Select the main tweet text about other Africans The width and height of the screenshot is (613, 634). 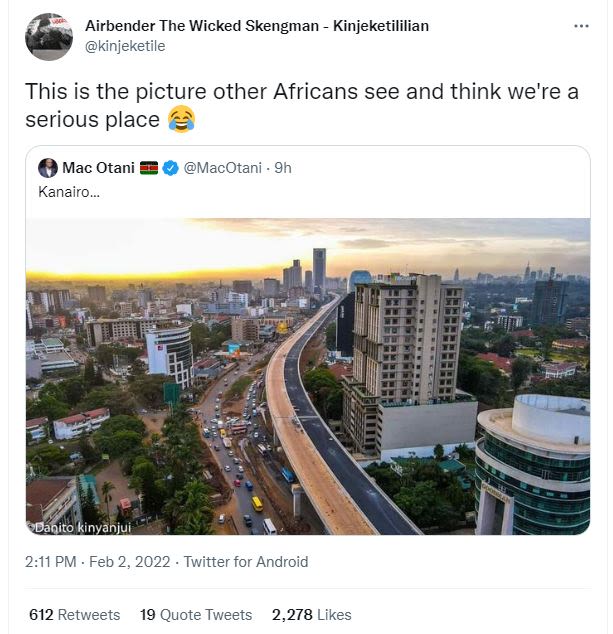pyautogui.click(x=301, y=105)
